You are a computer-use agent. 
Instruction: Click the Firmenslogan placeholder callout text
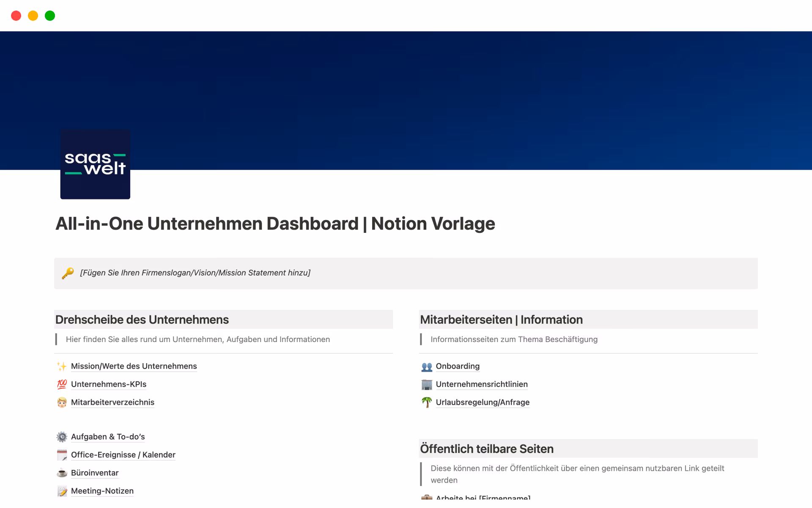(x=195, y=273)
